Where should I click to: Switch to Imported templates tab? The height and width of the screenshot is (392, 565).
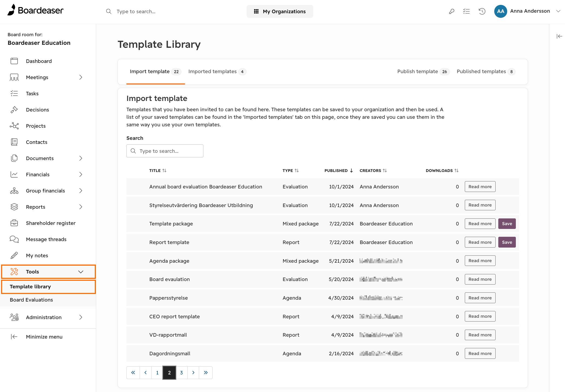217,72
